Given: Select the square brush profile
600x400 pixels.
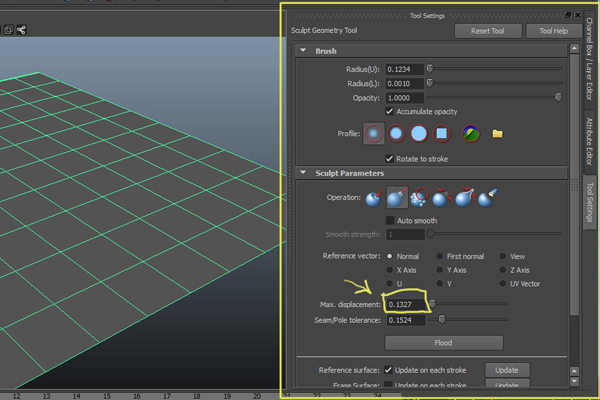Looking at the screenshot, I should point(442,134).
